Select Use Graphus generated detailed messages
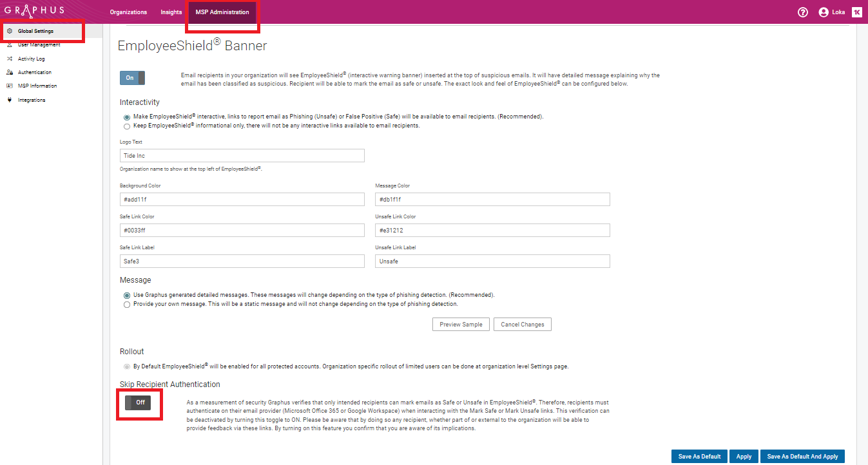The image size is (868, 465). pyautogui.click(x=127, y=295)
